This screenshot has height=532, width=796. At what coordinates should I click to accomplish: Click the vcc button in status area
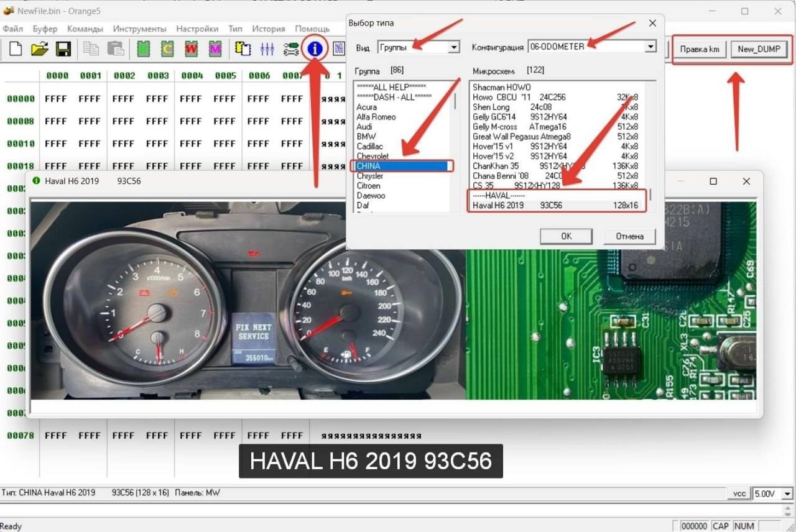(x=739, y=493)
